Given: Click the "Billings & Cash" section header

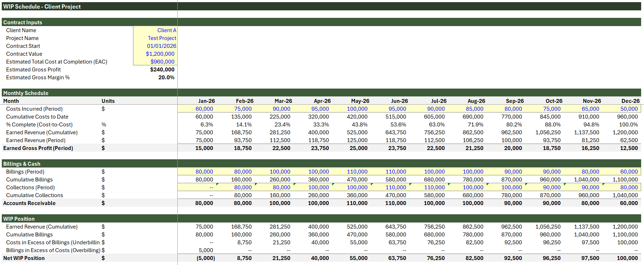Looking at the screenshot, I should [x=22, y=164].
